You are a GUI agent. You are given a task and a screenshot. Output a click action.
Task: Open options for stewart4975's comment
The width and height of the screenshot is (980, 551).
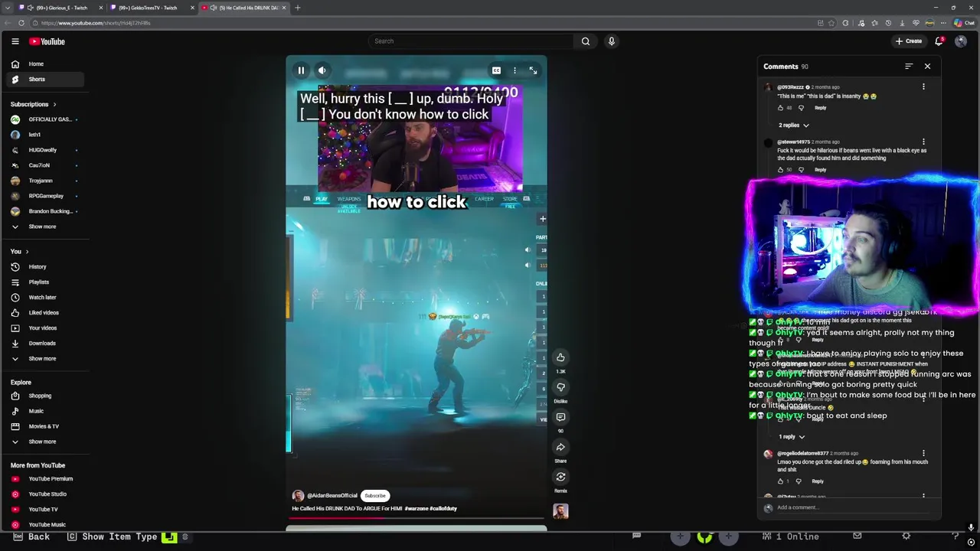(923, 142)
